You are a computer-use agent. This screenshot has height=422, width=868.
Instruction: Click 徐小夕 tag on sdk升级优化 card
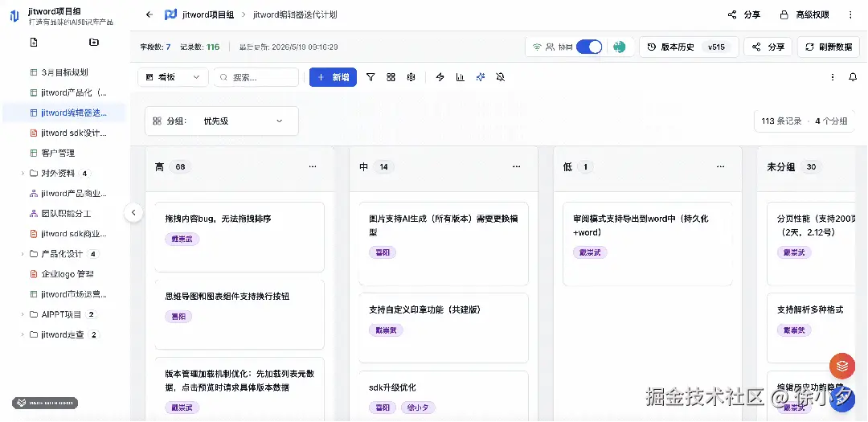pyautogui.click(x=419, y=408)
